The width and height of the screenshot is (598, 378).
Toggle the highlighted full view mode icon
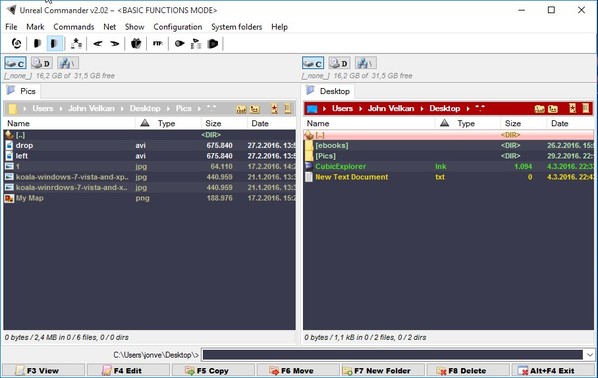[x=55, y=43]
